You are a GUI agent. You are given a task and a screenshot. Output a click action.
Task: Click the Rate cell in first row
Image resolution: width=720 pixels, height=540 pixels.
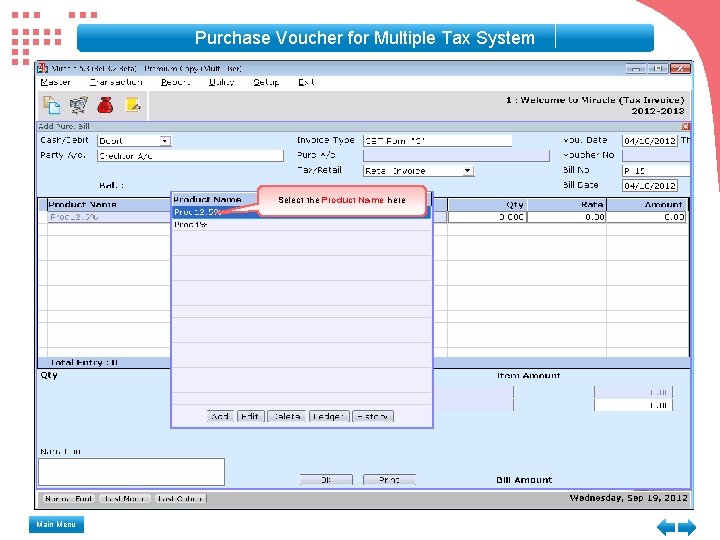[567, 217]
